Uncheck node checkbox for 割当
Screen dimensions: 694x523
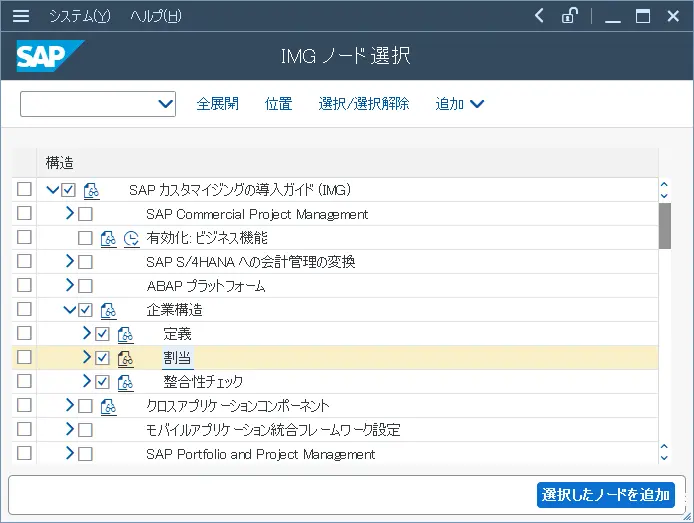(x=102, y=358)
